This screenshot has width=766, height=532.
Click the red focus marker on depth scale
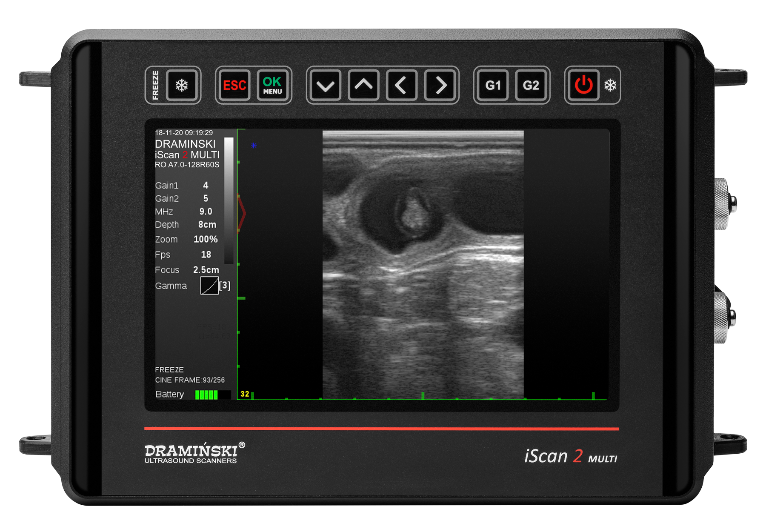click(241, 213)
